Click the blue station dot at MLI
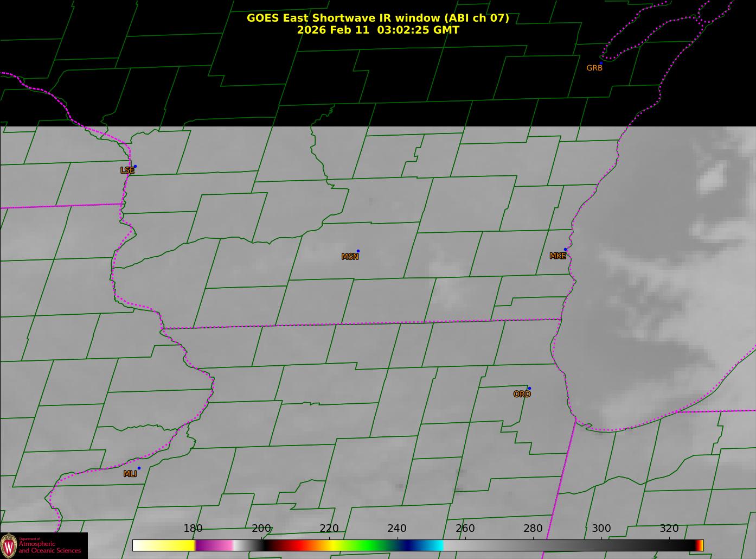Screen dimensions: 756x559 [139, 468]
